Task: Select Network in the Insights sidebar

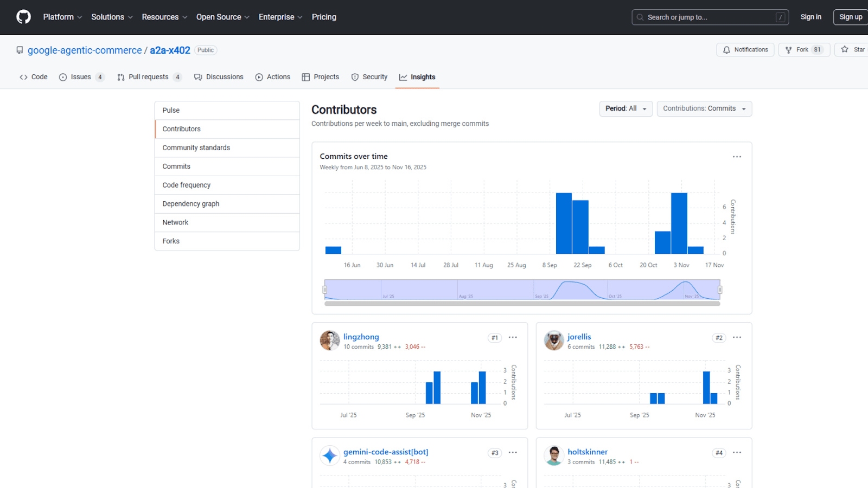Action: coord(175,222)
